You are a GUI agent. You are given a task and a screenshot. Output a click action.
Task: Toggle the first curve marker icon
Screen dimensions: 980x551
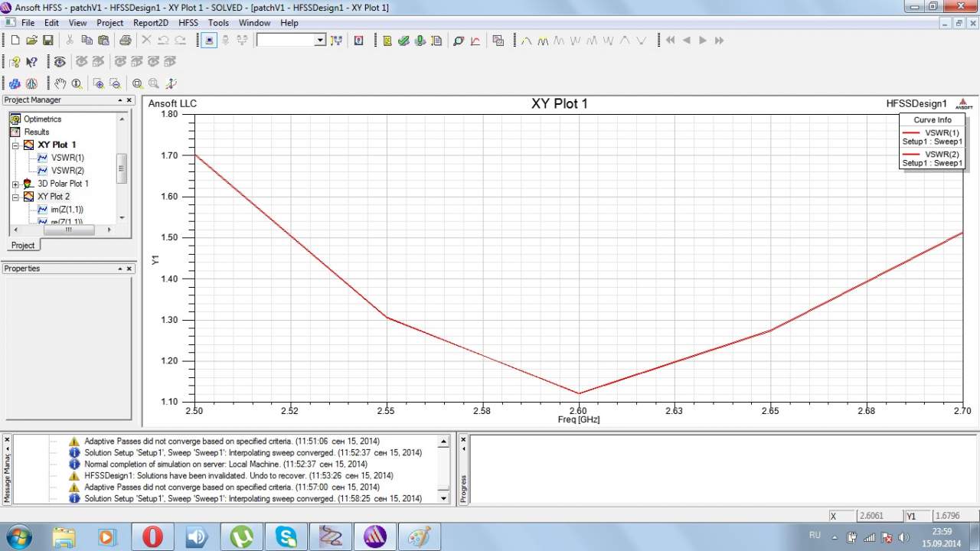point(527,41)
